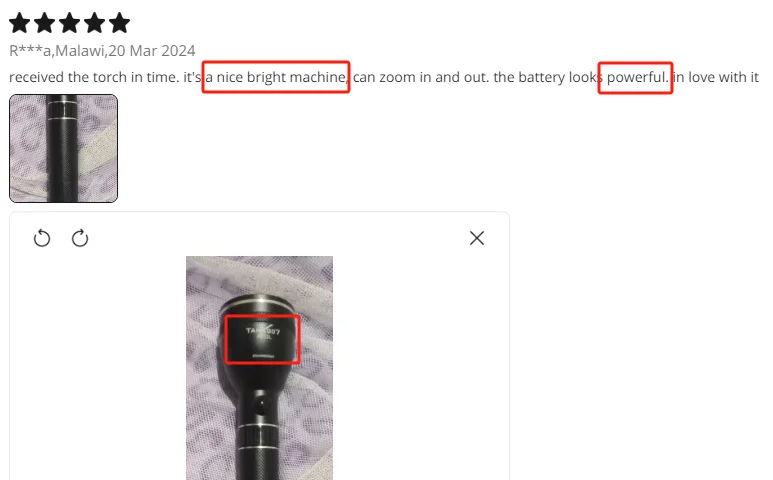Viewport: 773px width, 480px height.
Task: Click highlighted phrase 'a nice bright machine'
Action: [x=276, y=77]
